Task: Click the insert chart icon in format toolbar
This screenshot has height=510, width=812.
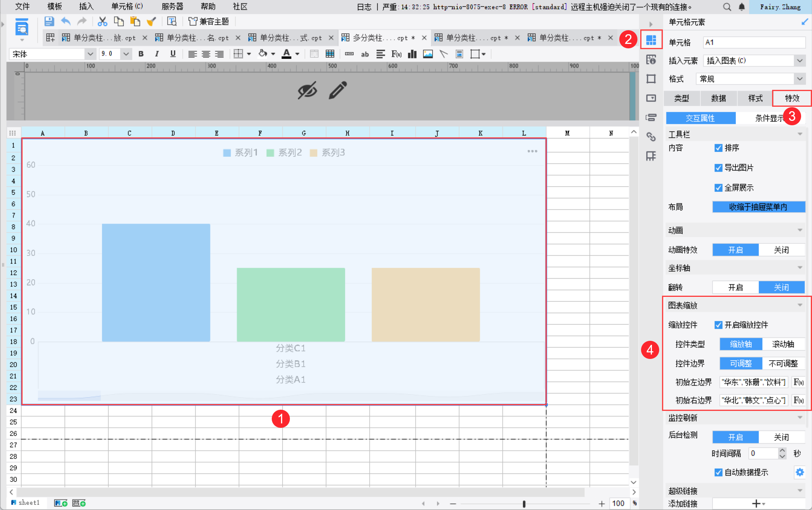Action: point(412,54)
